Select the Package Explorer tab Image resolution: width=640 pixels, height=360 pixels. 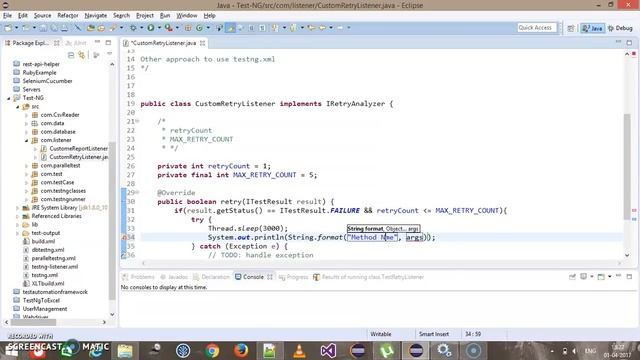30,43
